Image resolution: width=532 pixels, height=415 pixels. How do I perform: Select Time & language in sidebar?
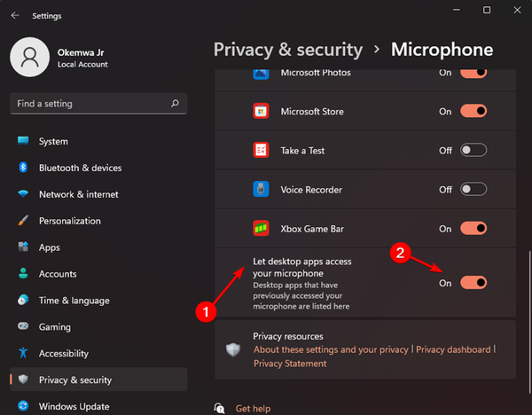pos(74,301)
